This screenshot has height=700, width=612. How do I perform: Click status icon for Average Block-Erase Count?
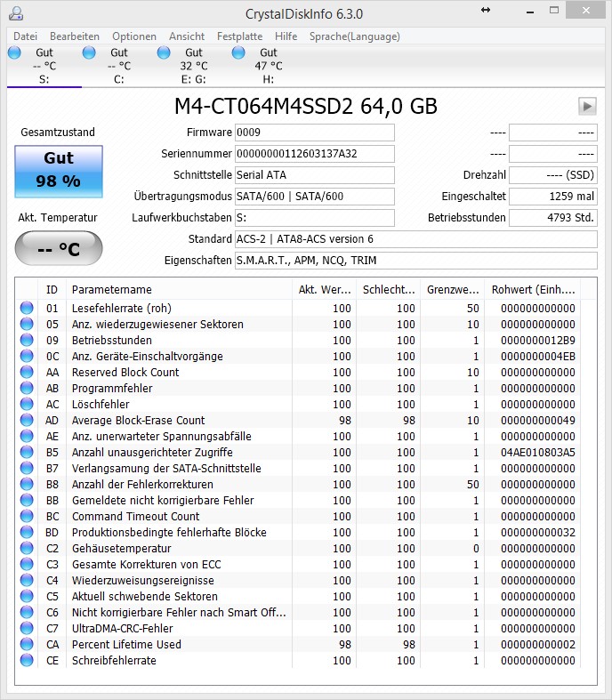[27, 420]
